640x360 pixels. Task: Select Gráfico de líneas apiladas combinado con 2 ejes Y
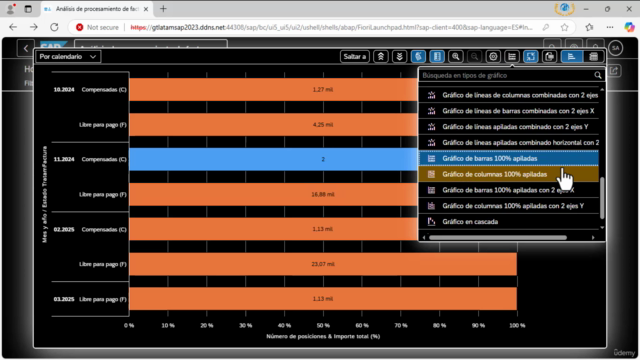click(509, 127)
